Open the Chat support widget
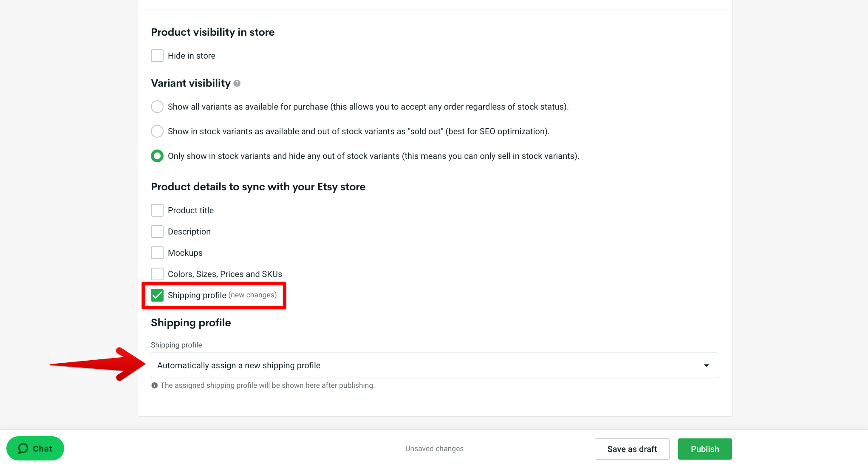The image size is (868, 466). (x=35, y=448)
